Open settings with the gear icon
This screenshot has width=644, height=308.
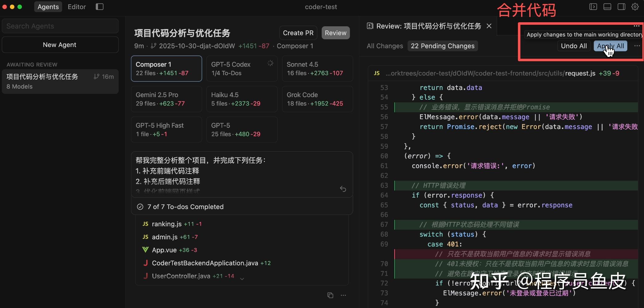point(635,7)
